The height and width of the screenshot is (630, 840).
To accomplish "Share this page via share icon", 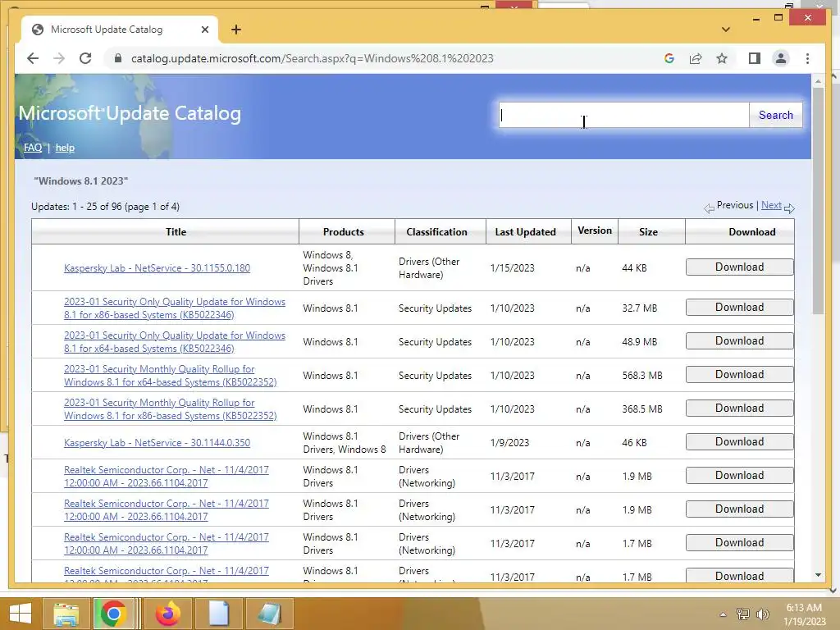I will [696, 58].
